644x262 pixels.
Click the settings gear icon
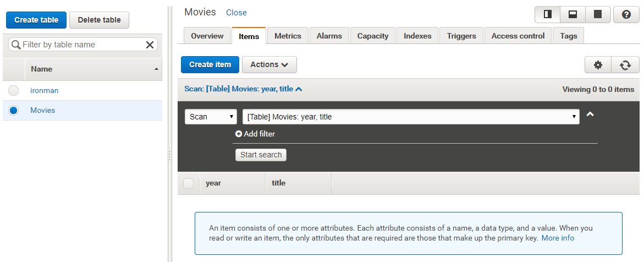[598, 65]
